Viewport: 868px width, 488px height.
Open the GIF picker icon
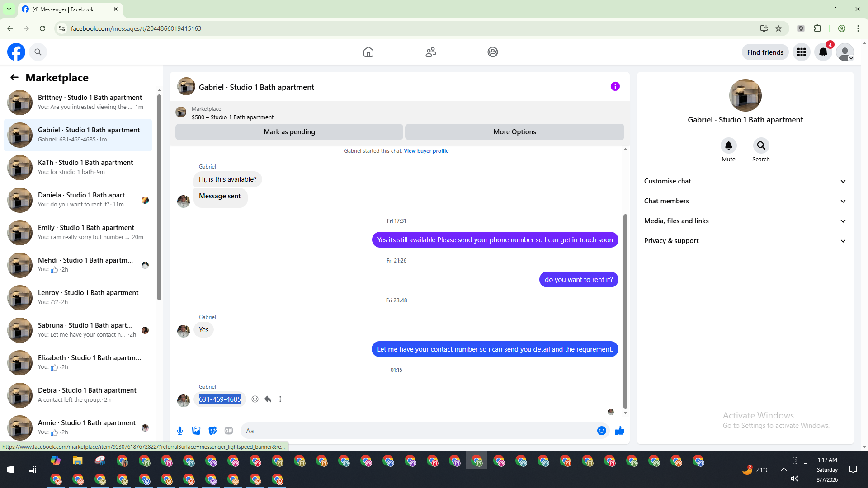(x=229, y=431)
